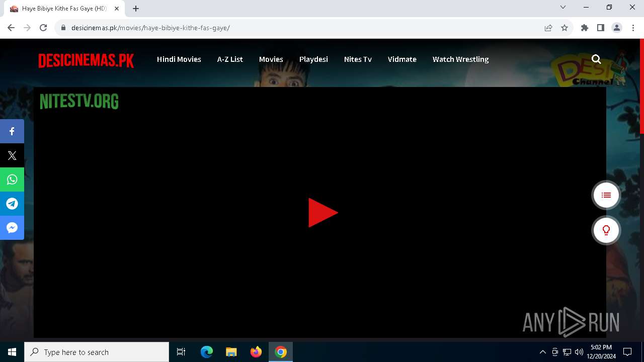Open the playlist floating button

point(606,195)
